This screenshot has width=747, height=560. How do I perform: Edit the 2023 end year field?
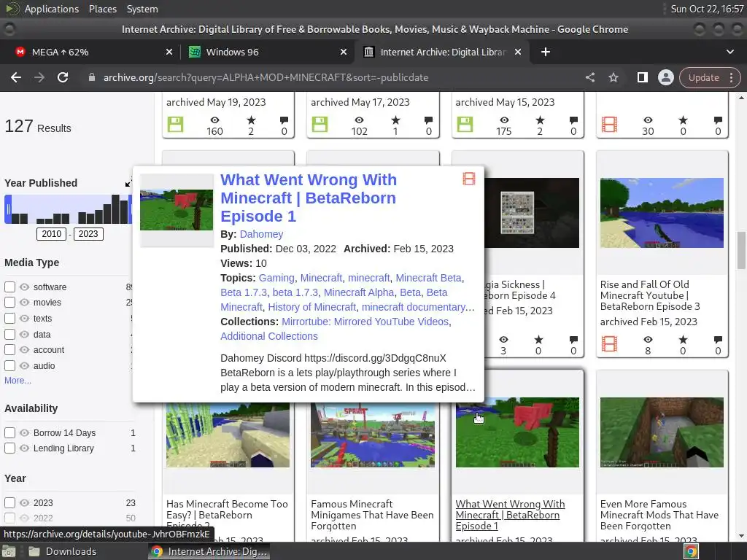pyautogui.click(x=88, y=234)
